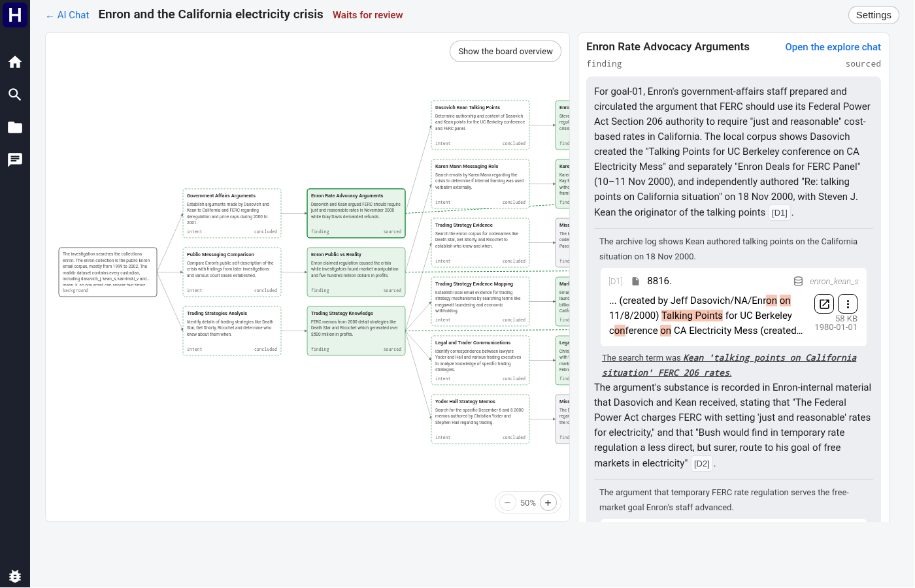
Task: Select the background investigation node
Action: 108,272
